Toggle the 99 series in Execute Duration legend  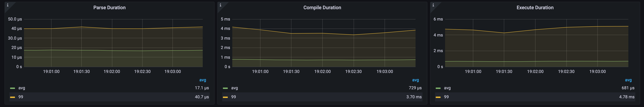pyautogui.click(x=446, y=97)
